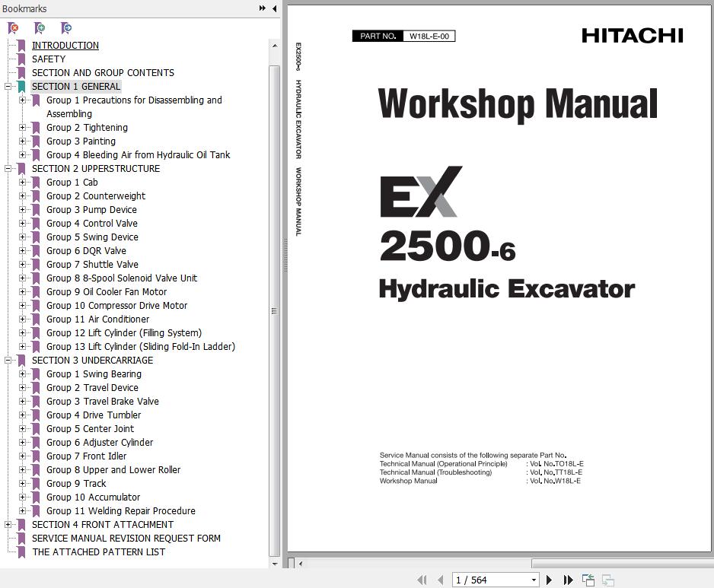Click the add new bookmark icon
Viewport: 714px width, 588px height.
click(x=40, y=28)
